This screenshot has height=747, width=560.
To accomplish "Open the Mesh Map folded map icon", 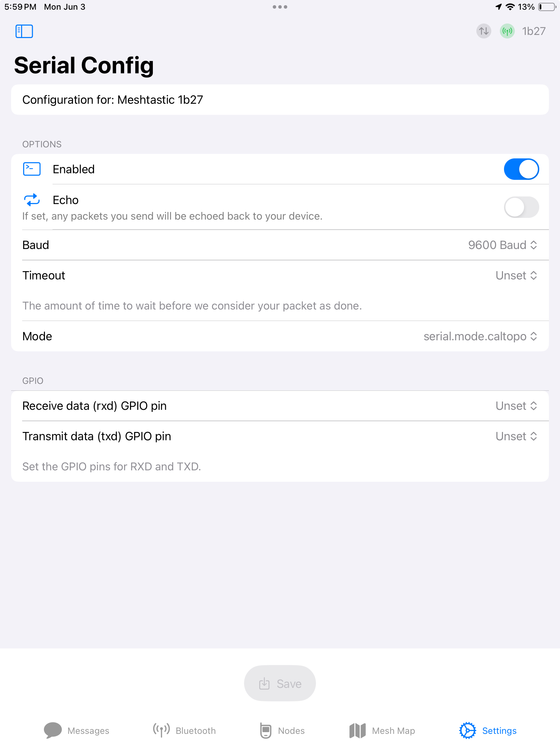I will 357,730.
